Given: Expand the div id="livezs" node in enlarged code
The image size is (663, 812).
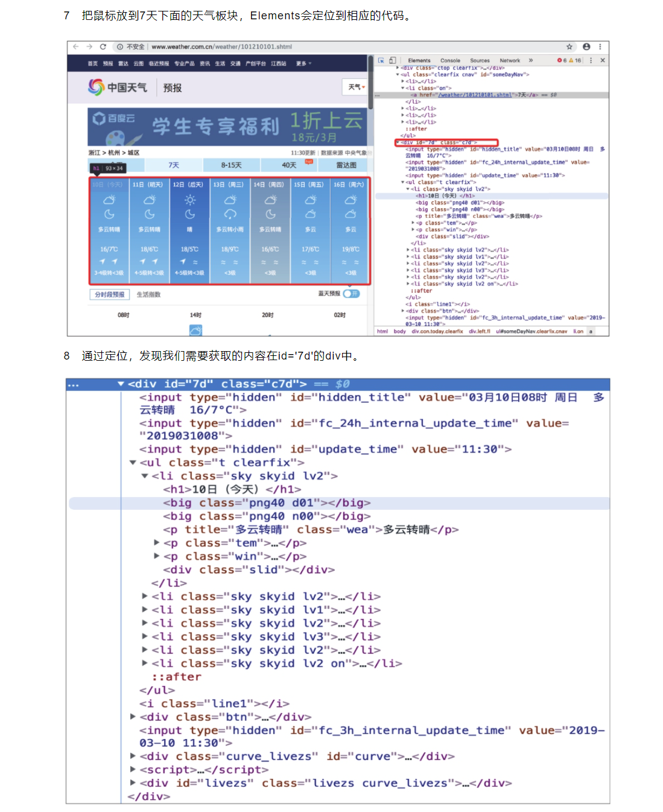Looking at the screenshot, I should (133, 782).
